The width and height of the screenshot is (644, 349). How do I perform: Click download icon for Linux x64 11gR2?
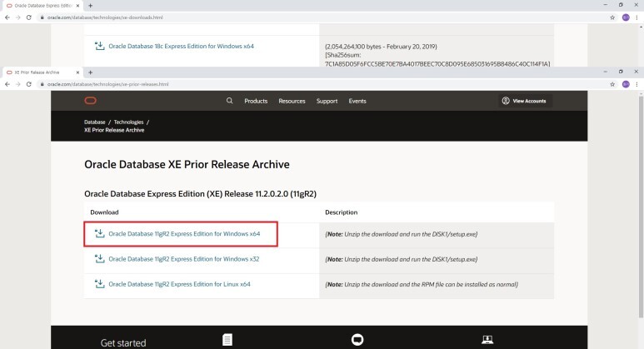[100, 284]
